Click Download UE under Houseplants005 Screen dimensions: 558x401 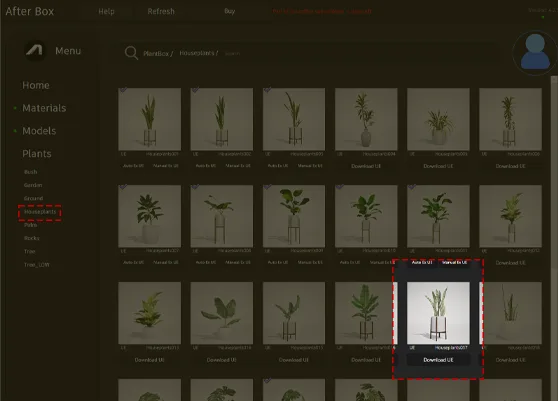[x=438, y=166]
